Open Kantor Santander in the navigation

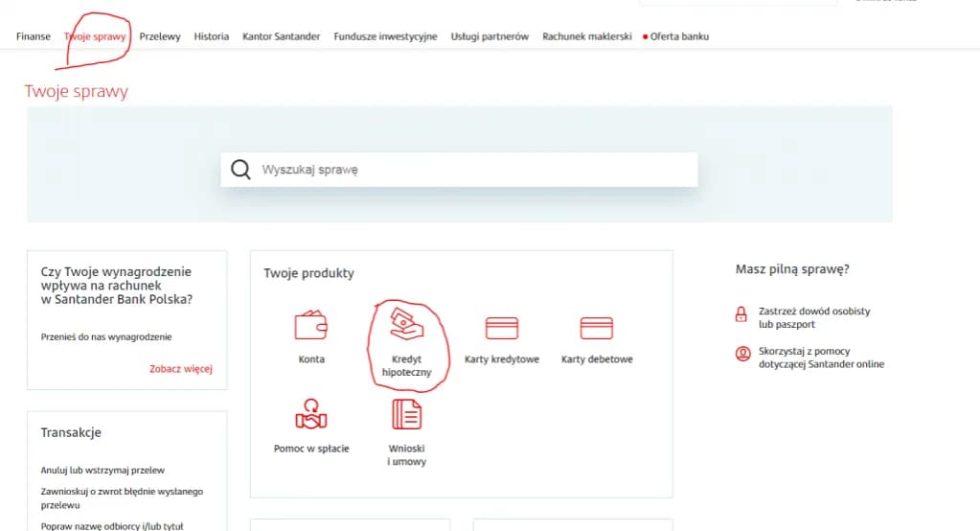click(x=282, y=36)
